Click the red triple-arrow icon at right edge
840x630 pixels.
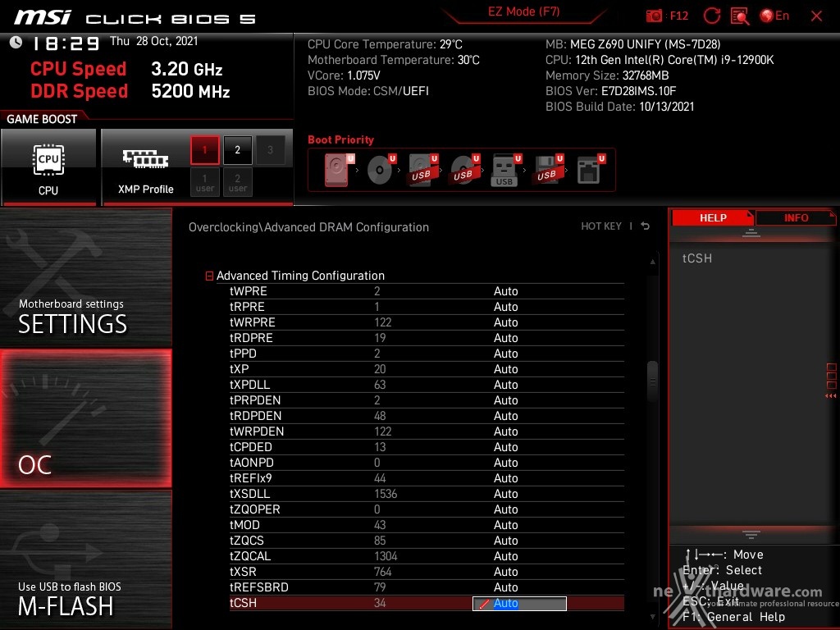830,396
